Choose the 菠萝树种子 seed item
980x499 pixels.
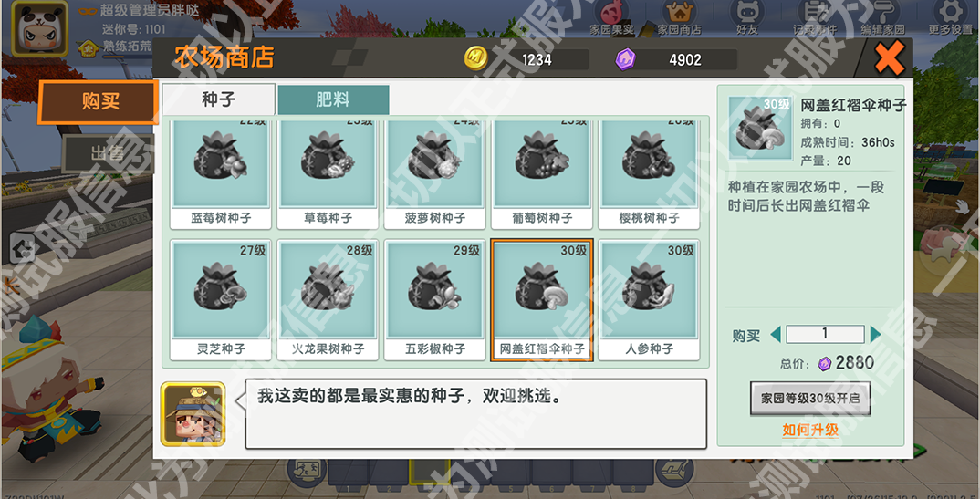(x=434, y=173)
